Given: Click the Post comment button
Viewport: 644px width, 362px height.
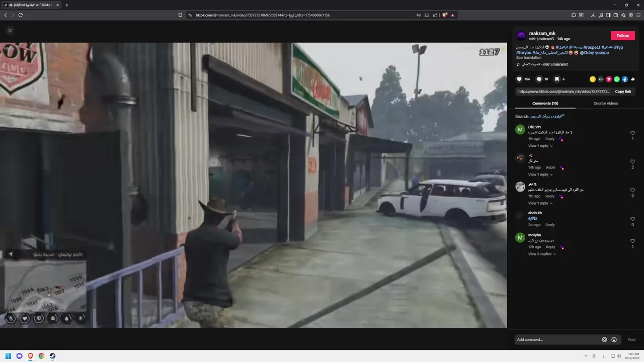Looking at the screenshot, I should coord(631,339).
